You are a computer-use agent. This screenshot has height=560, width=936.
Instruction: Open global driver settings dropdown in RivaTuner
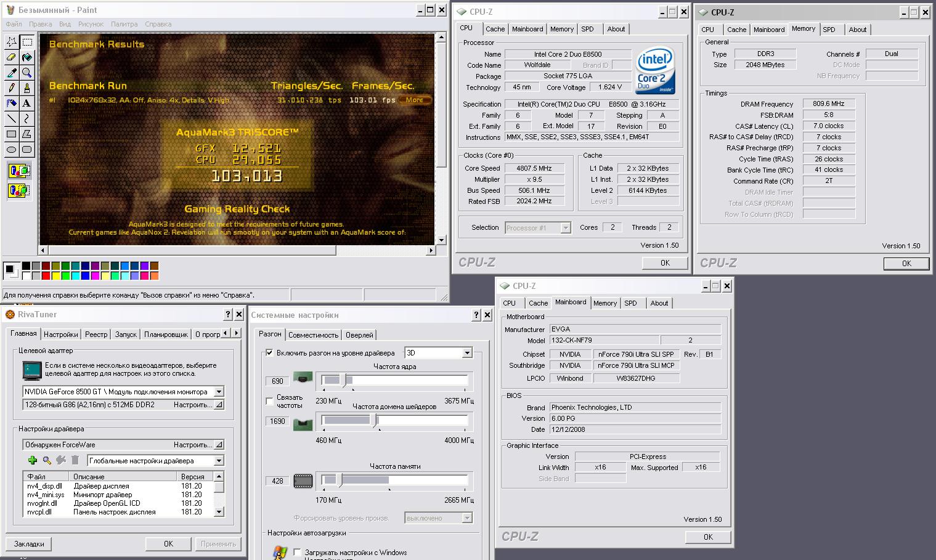(219, 461)
